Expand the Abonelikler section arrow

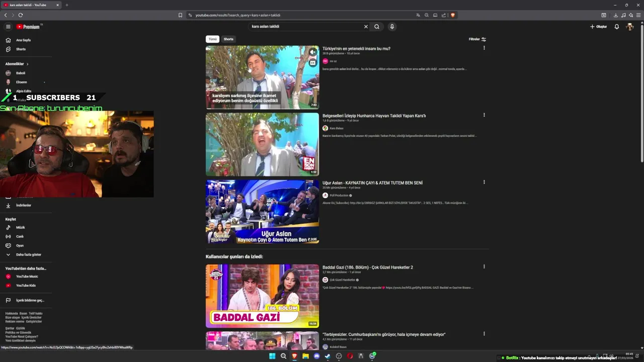(x=27, y=64)
